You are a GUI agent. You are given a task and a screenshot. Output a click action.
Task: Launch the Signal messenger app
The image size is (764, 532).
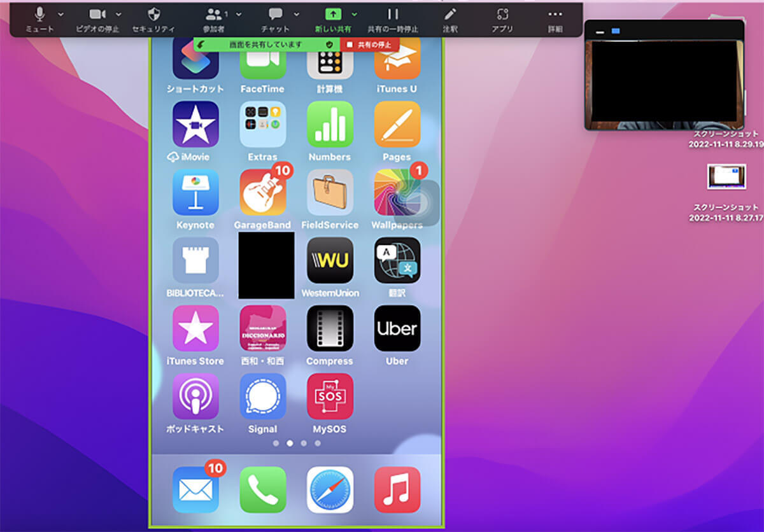click(263, 396)
